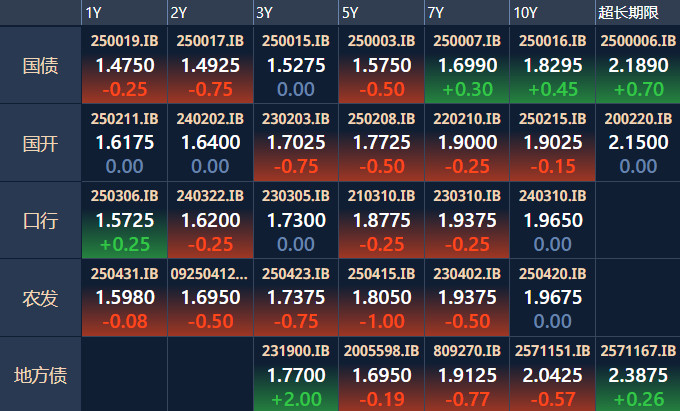Select the 5Y maturity column header
The width and height of the screenshot is (680, 411).
pos(349,12)
